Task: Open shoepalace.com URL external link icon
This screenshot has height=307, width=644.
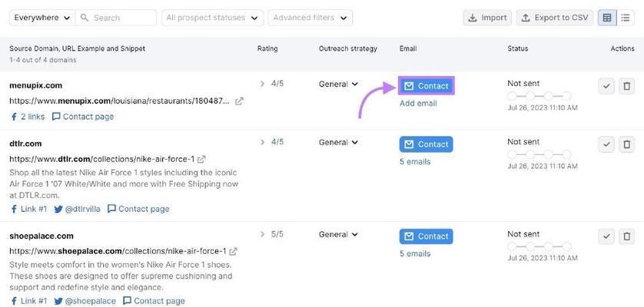Action: pyautogui.click(x=234, y=251)
